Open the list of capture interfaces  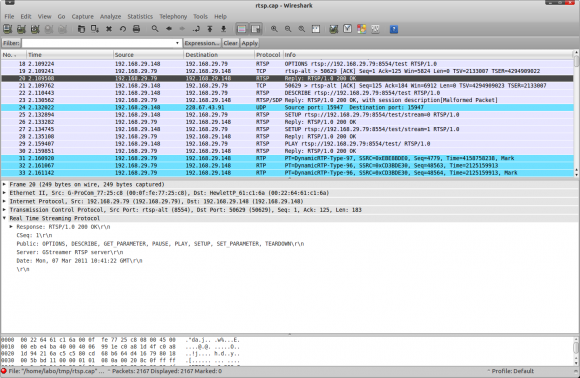[x=7, y=29]
